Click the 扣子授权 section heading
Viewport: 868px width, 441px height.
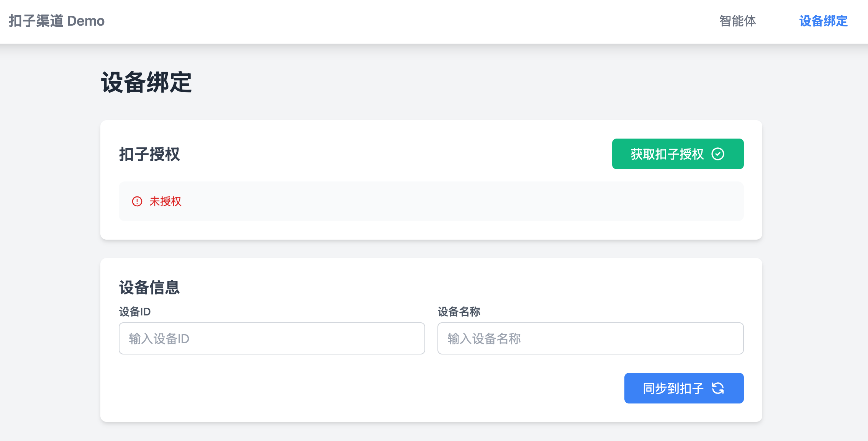(149, 154)
